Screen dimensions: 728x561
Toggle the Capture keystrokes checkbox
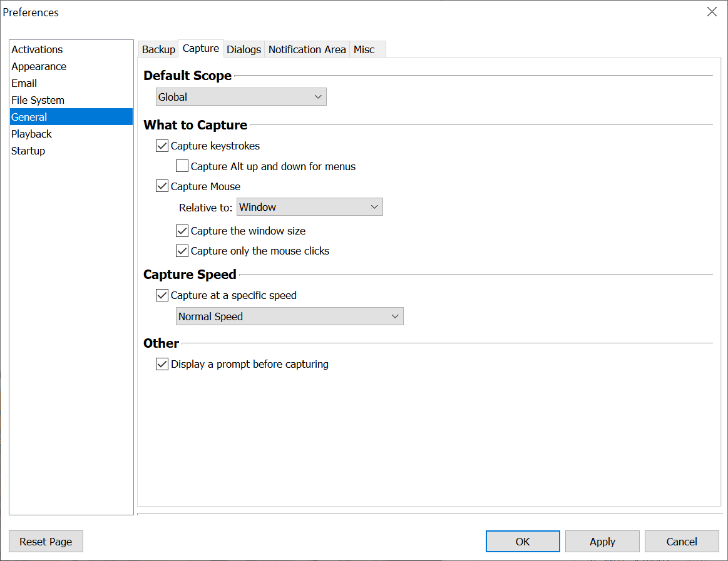pos(162,146)
